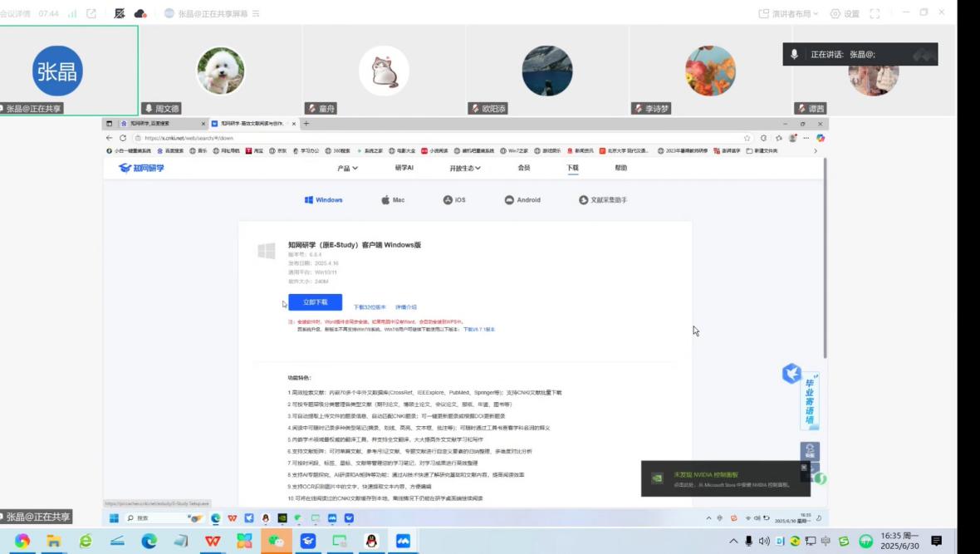Expand the bookmarks overflow chevron

click(x=815, y=150)
